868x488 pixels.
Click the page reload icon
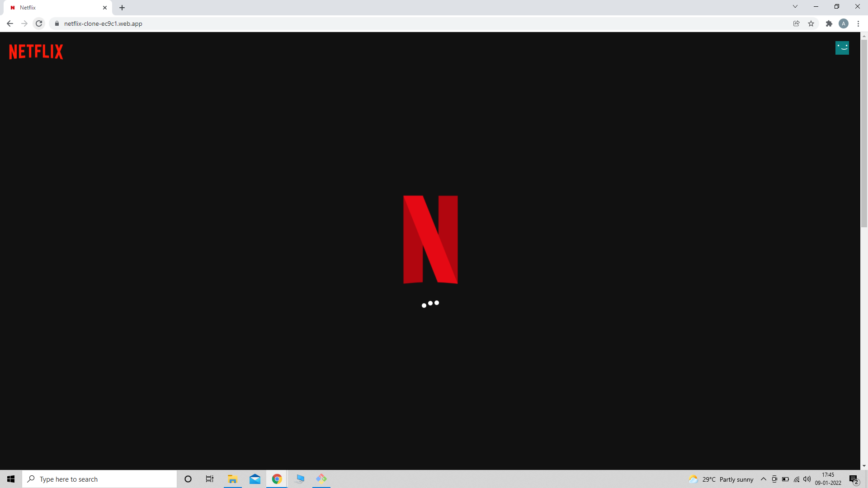pos(39,23)
